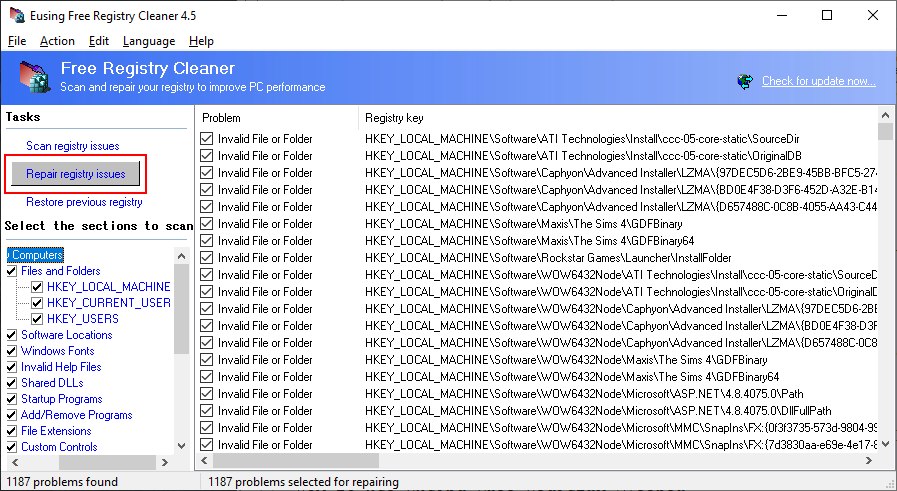This screenshot has height=491, width=897.
Task: Select the HKEY_USERS tree node
Action: (x=82, y=319)
